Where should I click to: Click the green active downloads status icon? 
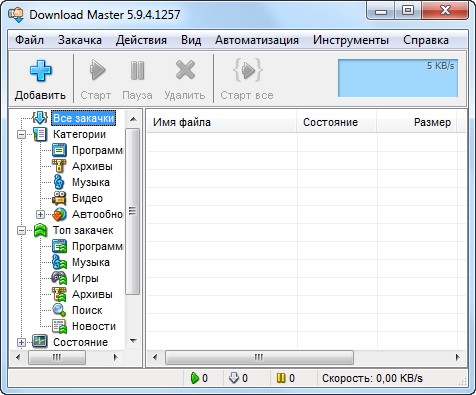point(194,378)
